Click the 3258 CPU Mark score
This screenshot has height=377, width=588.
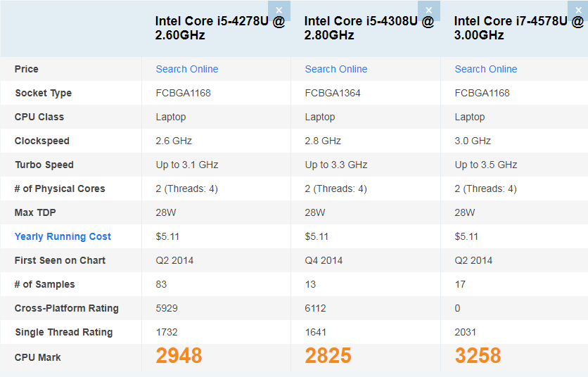[478, 356]
